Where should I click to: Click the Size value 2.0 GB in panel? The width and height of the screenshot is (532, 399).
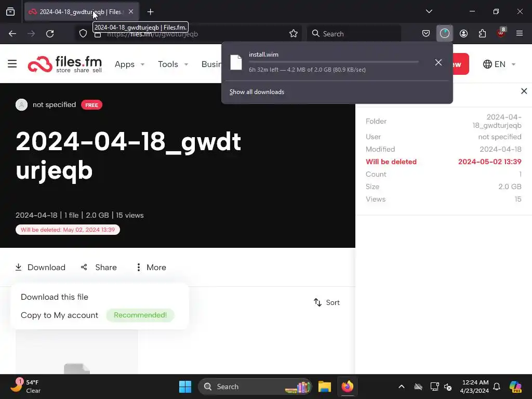click(x=510, y=187)
